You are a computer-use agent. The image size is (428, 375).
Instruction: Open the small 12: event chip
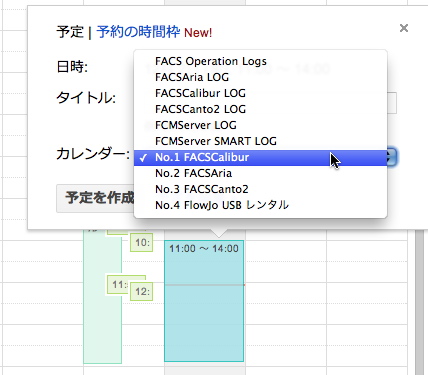click(142, 291)
